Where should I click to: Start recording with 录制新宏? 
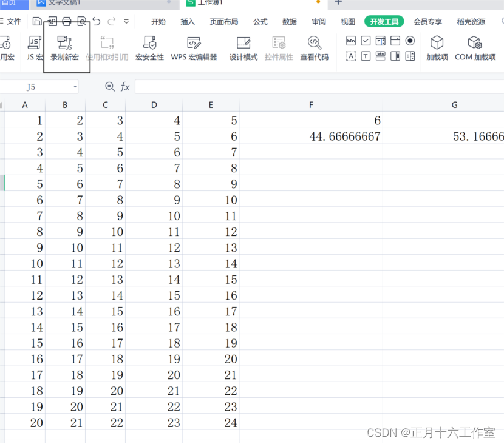click(x=64, y=49)
